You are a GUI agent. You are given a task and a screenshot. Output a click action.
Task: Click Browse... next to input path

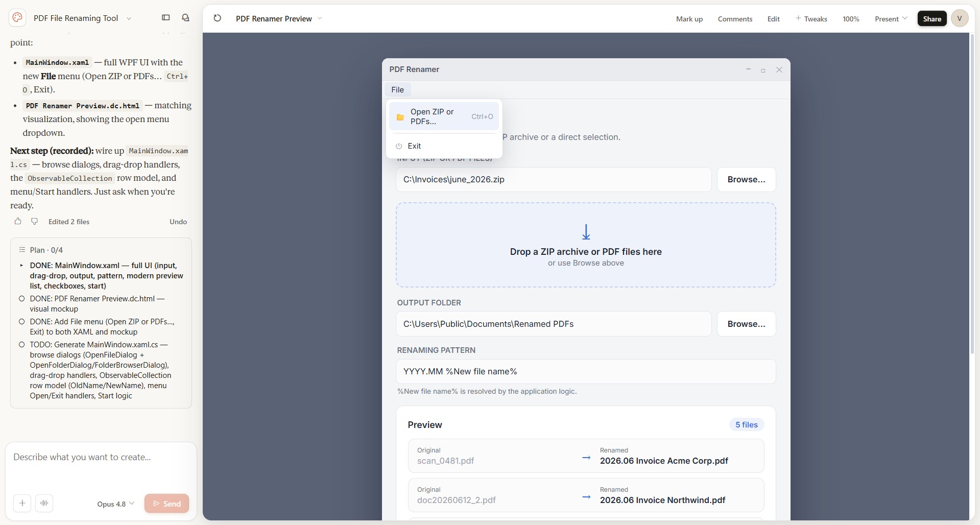[x=746, y=179]
